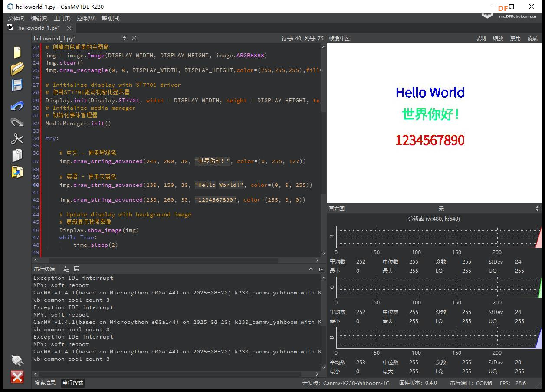545x392 pixels.
Task: Click the 开发板 Canmv-K230-Yahboom-1G status label
Action: point(346,383)
